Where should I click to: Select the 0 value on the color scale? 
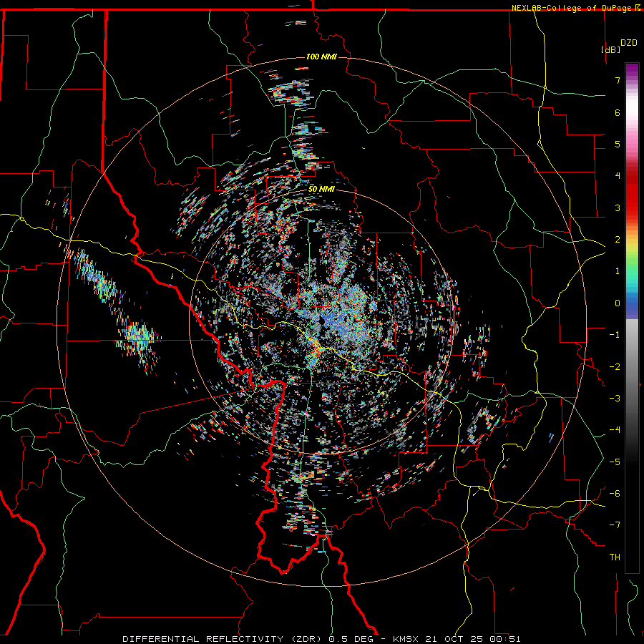(x=618, y=303)
